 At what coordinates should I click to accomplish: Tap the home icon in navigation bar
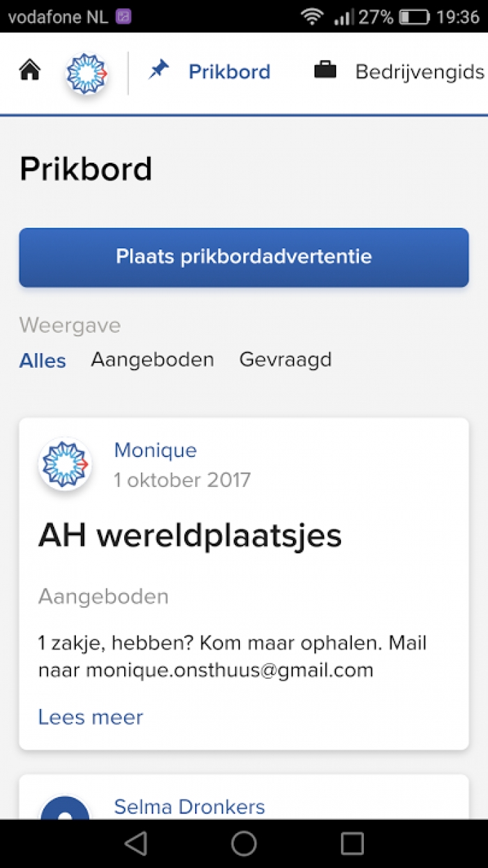(x=30, y=70)
